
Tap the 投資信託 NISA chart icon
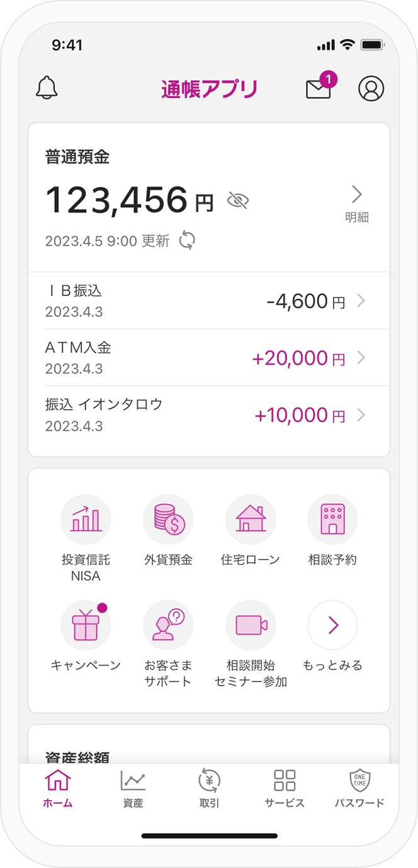pyautogui.click(x=86, y=520)
